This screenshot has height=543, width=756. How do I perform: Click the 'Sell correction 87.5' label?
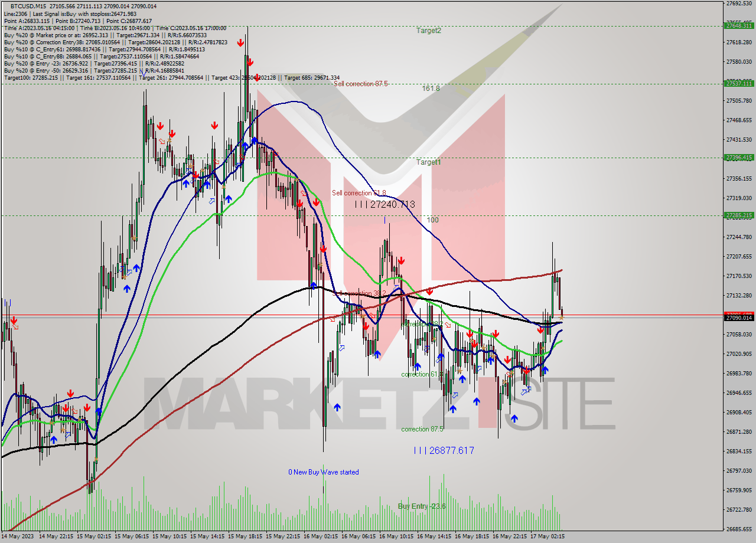tap(360, 84)
